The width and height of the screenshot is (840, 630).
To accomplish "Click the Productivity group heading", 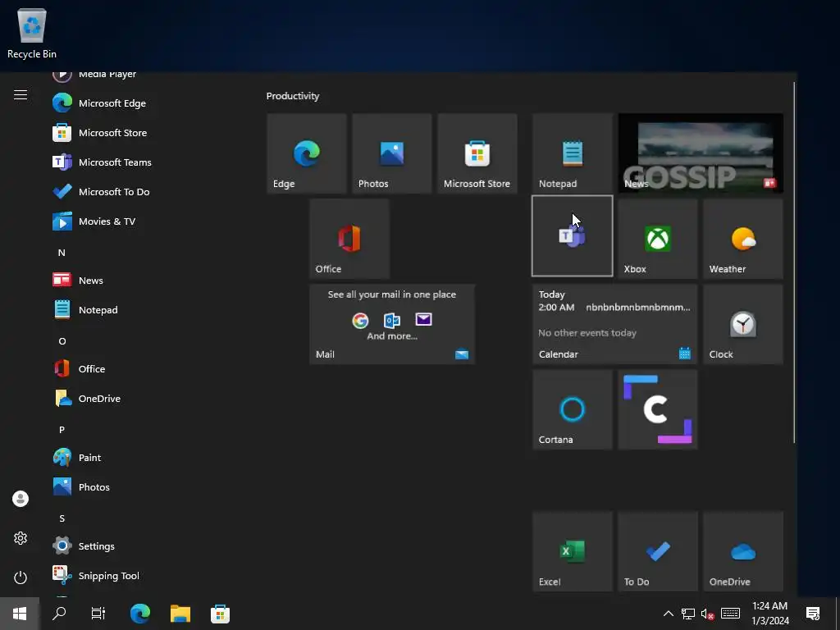I will click(293, 96).
